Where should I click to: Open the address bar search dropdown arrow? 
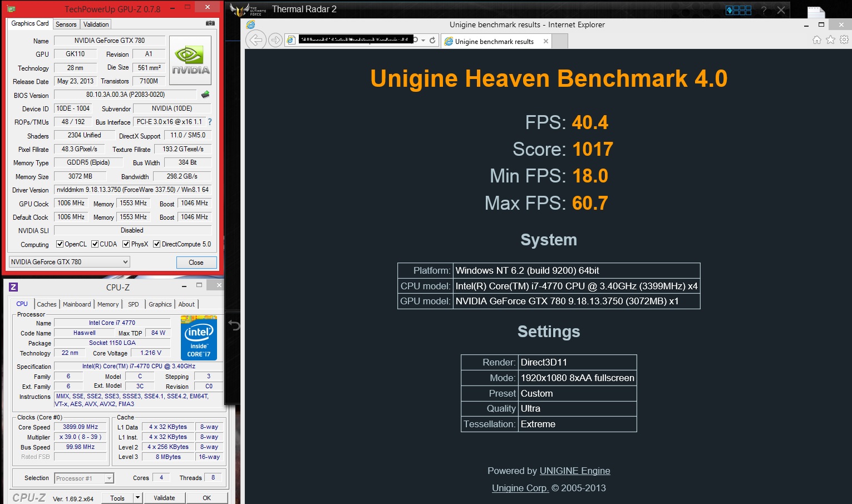pyautogui.click(x=423, y=40)
